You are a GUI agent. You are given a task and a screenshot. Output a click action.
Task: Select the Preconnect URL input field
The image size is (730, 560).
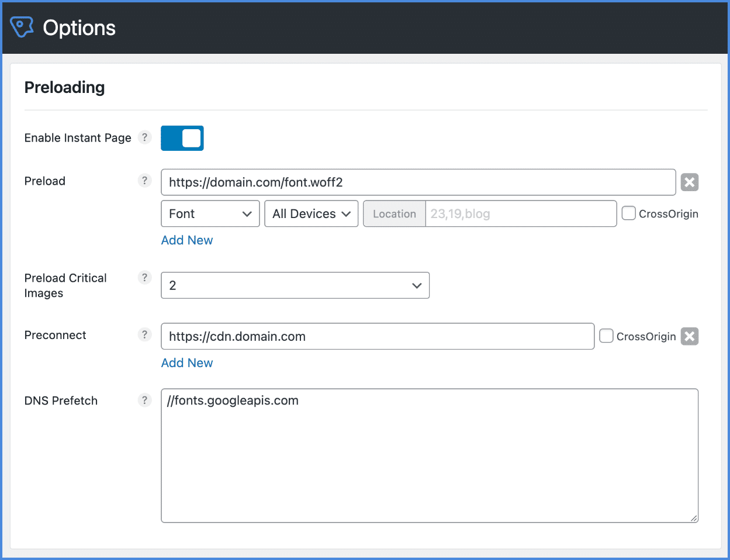pos(377,336)
